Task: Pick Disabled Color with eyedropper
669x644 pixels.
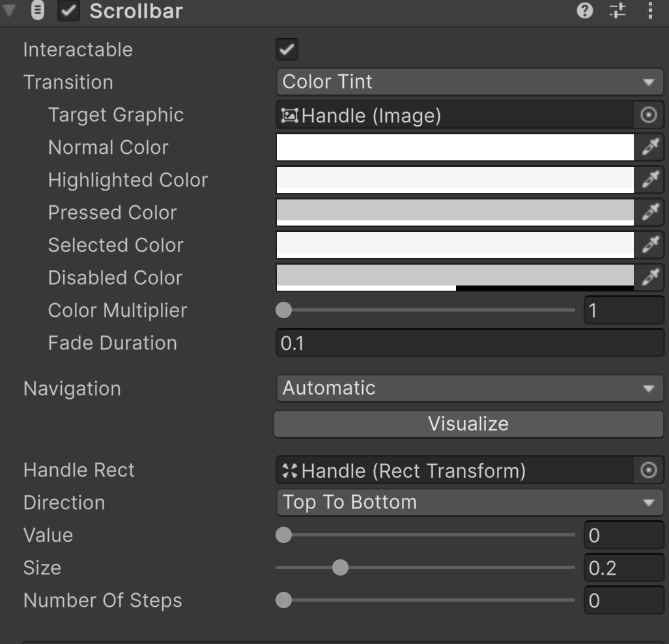Action: [x=650, y=278]
